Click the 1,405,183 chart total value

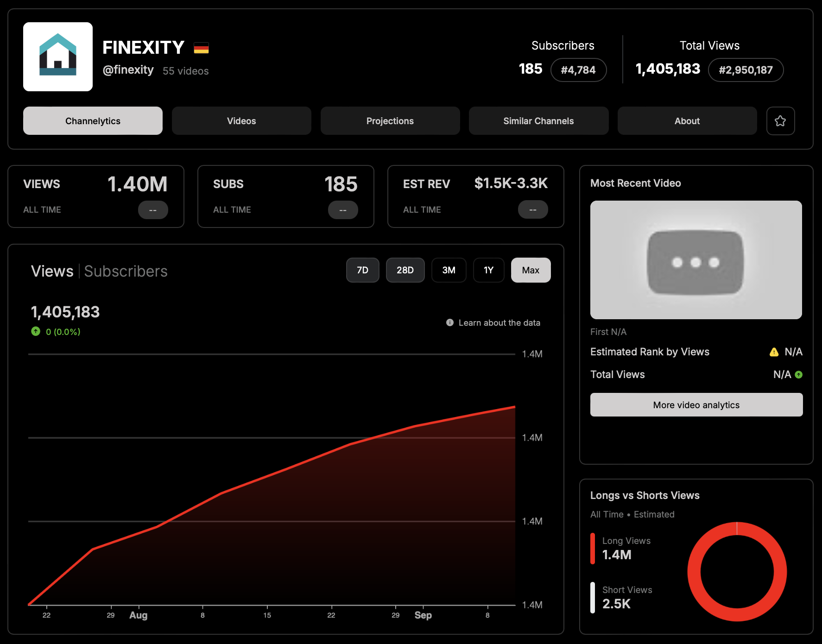[65, 312]
